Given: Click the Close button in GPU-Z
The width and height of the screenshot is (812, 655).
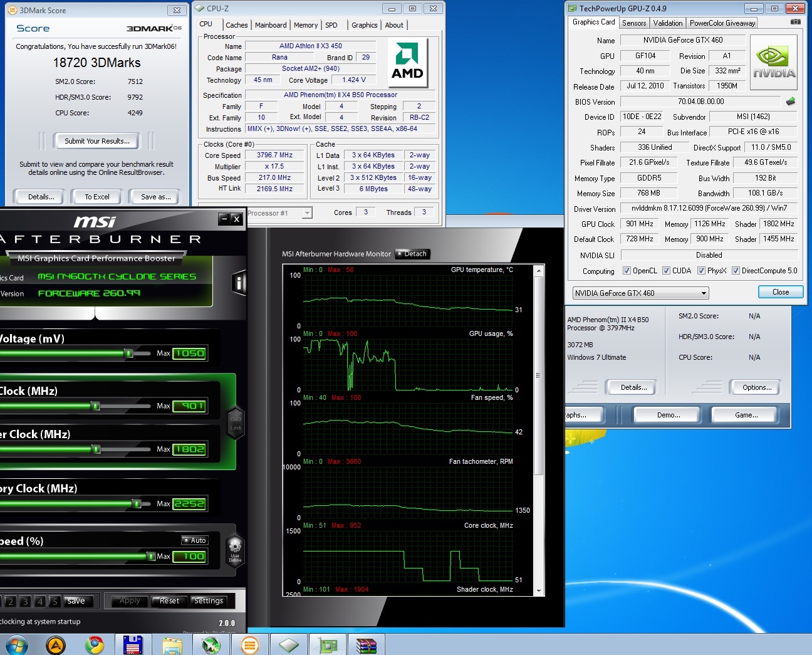Looking at the screenshot, I should click(781, 292).
